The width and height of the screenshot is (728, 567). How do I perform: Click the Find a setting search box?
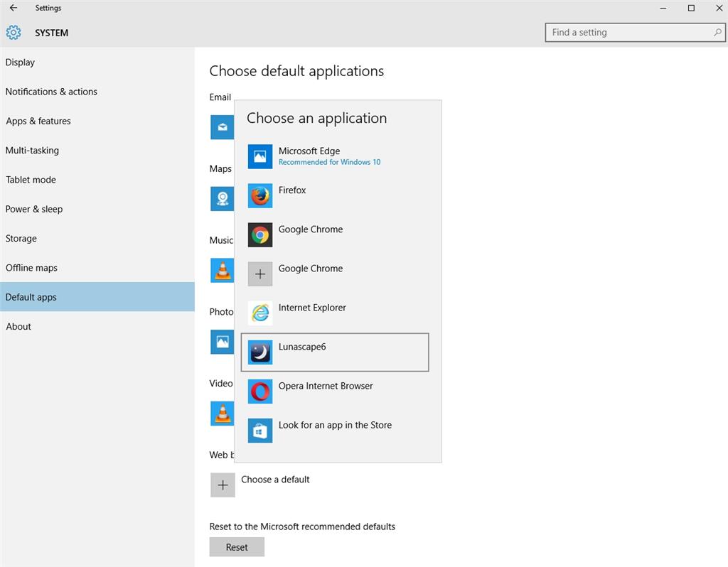click(x=635, y=33)
